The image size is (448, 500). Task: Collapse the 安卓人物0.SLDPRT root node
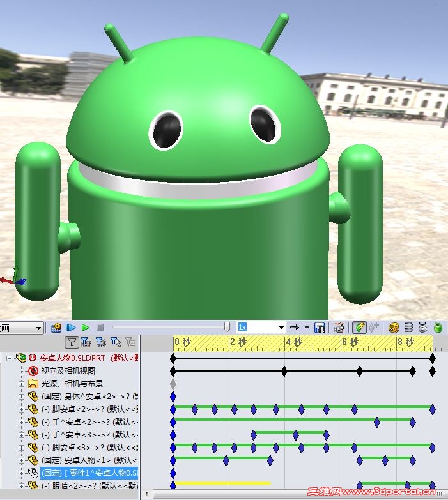coord(9,358)
